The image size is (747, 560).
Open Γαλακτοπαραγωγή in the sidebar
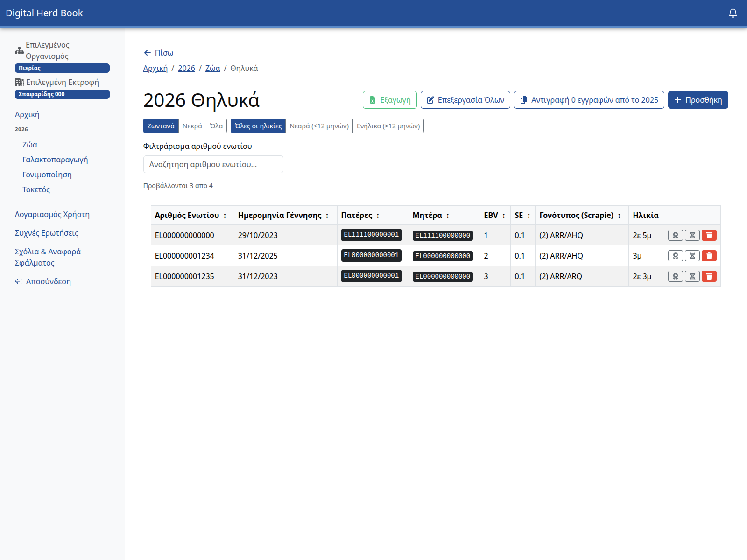(55, 160)
